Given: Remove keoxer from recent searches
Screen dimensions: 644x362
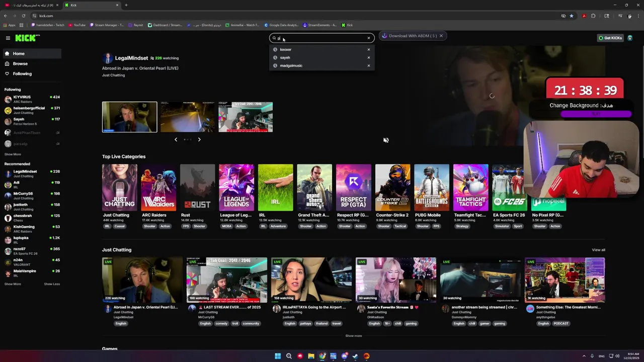Looking at the screenshot, I should click(368, 49).
